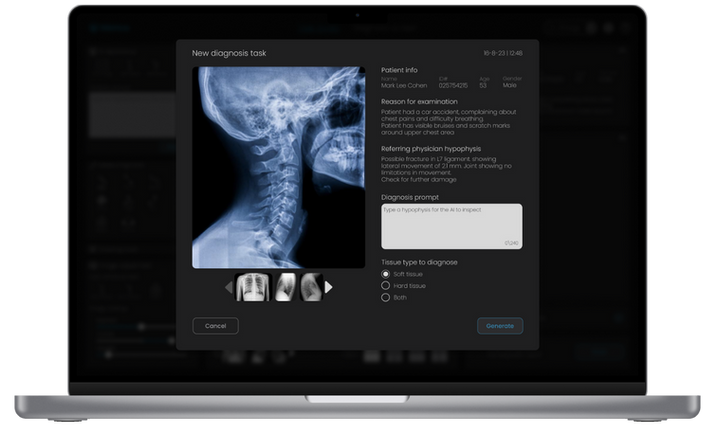
Task: Click the patient ID 025754215
Action: [x=453, y=86]
